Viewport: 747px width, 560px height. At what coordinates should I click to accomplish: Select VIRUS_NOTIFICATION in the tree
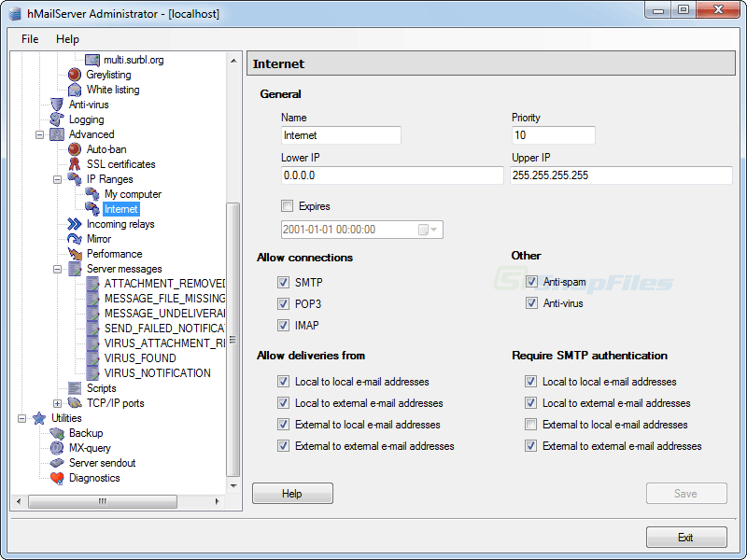pyautogui.click(x=157, y=372)
